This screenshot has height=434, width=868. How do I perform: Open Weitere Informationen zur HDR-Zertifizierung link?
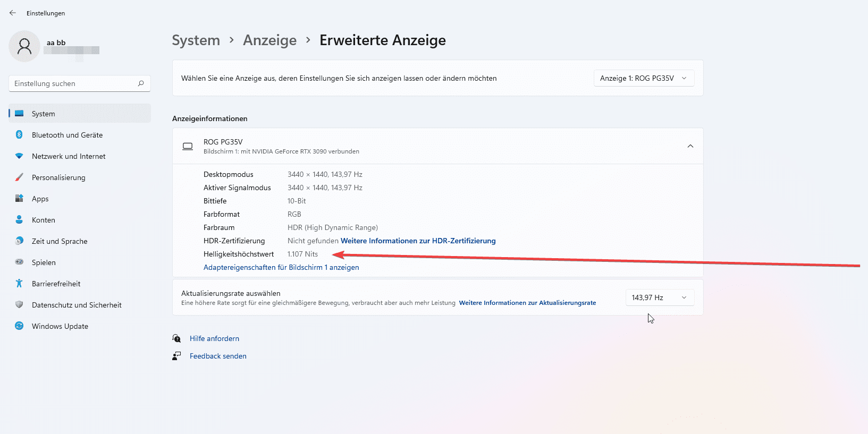pos(418,241)
